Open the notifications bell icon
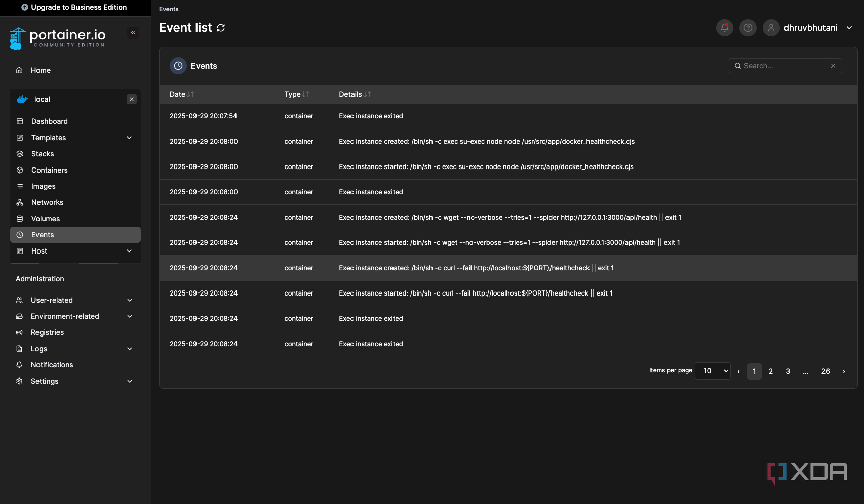The width and height of the screenshot is (864, 504). point(725,28)
